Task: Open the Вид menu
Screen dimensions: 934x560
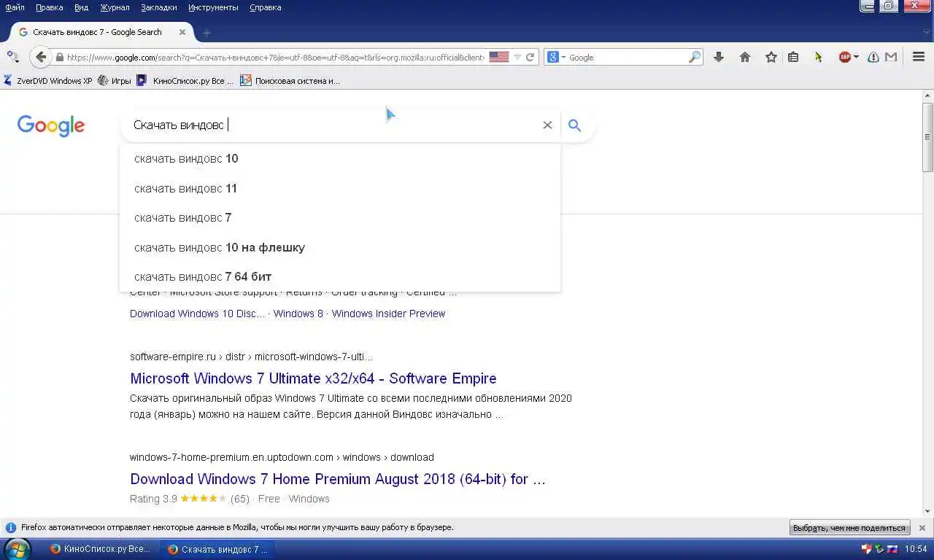Action: click(81, 7)
